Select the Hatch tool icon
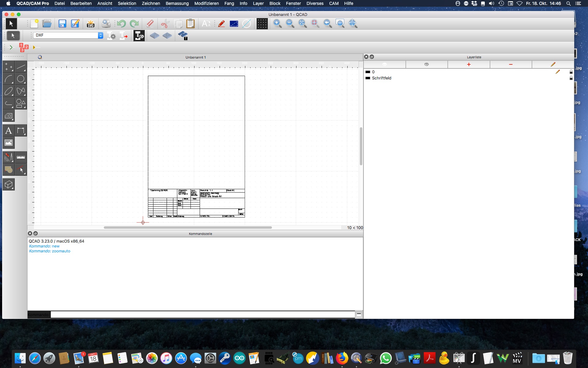The image size is (588, 368). click(9, 116)
